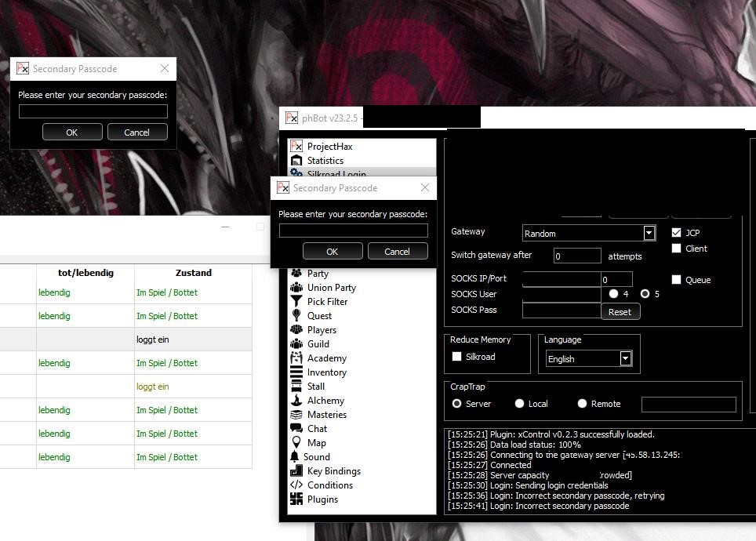Open the Gateway dropdown set to Random

[x=649, y=233]
